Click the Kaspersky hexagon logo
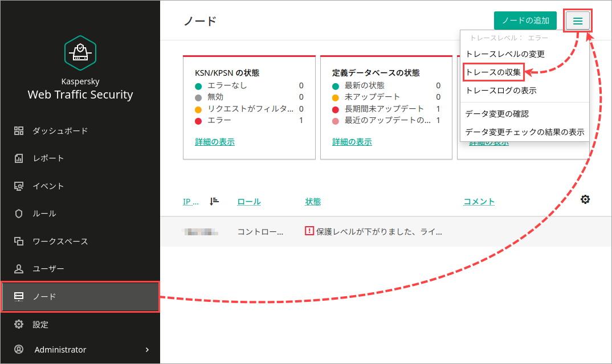Image resolution: width=612 pixels, height=364 pixels. point(80,52)
